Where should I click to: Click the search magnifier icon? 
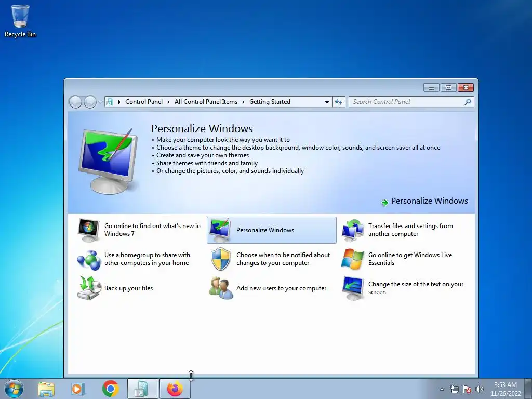(x=468, y=102)
